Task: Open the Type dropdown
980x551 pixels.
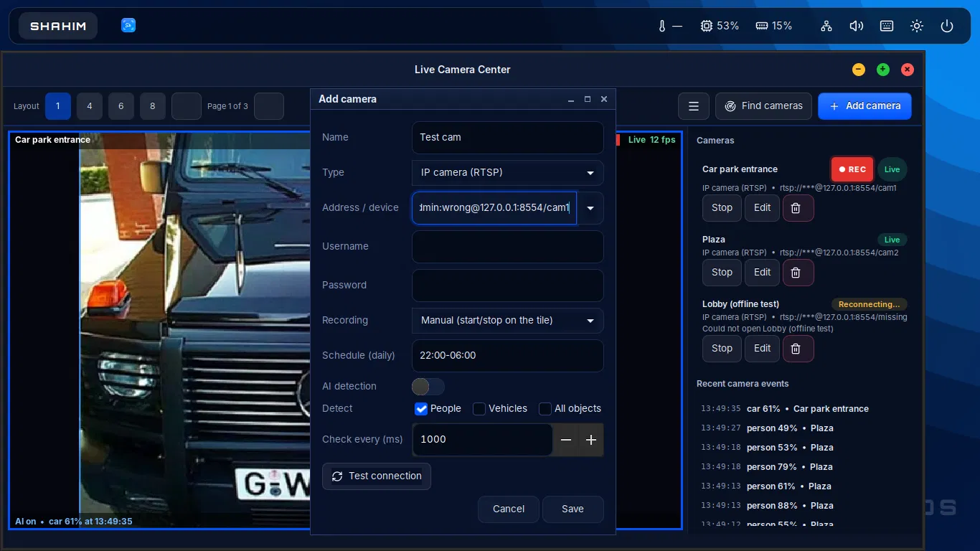Action: click(508, 173)
